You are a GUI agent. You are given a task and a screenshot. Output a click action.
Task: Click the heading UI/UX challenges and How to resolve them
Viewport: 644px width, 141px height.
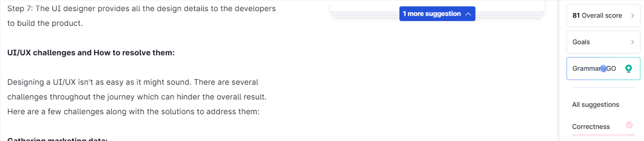click(91, 53)
